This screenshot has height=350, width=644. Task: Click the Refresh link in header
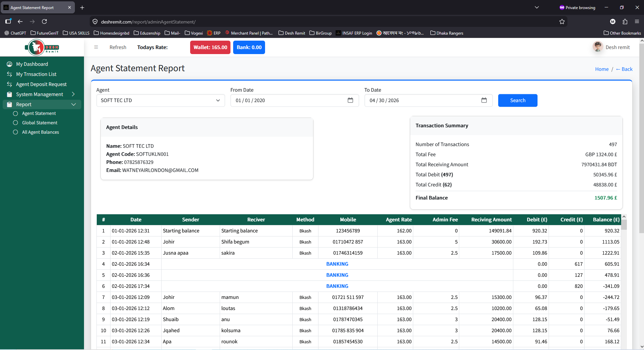click(x=118, y=47)
